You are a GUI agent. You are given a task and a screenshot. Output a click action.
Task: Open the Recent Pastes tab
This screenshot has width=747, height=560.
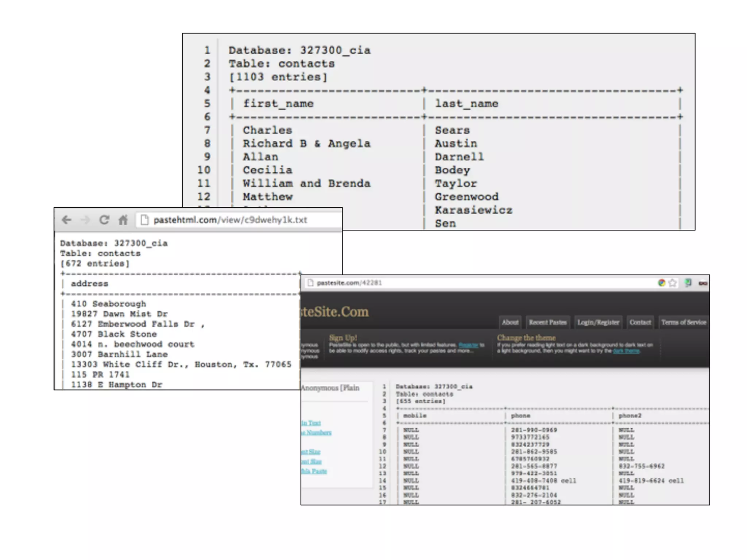pyautogui.click(x=547, y=322)
